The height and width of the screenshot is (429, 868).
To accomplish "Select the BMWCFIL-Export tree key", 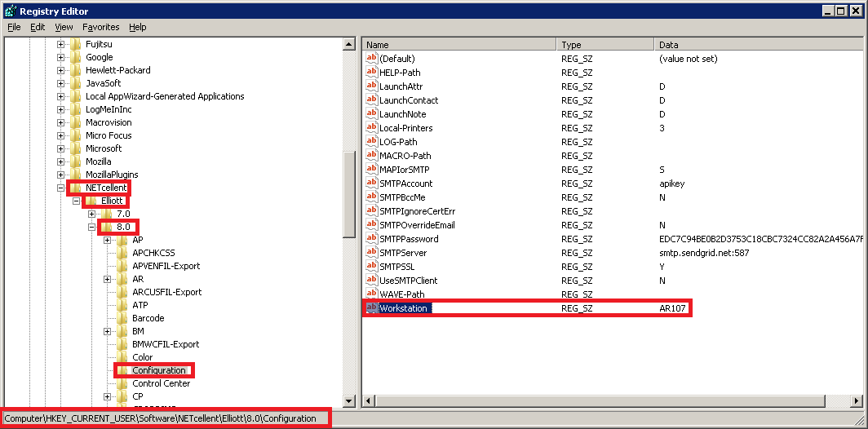I will pyautogui.click(x=166, y=344).
